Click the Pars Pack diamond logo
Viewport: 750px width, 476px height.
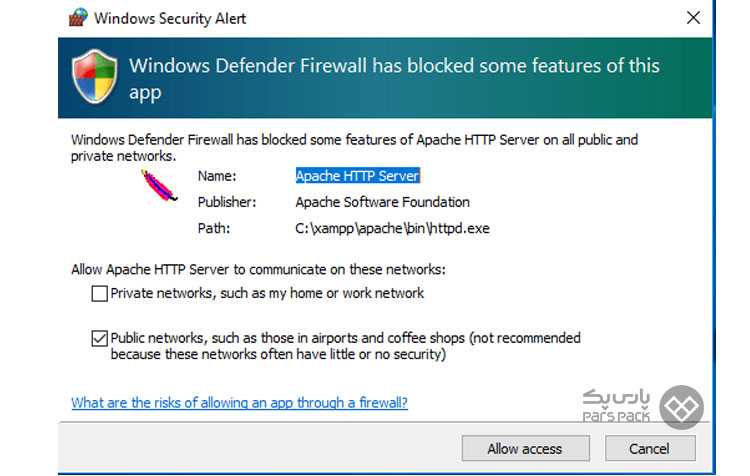(x=681, y=407)
